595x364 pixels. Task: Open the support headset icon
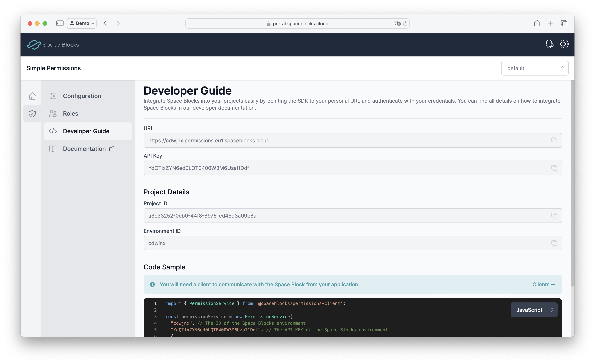549,44
